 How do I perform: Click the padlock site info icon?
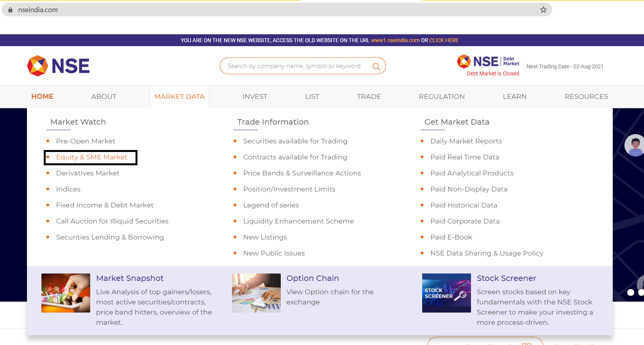click(10, 10)
